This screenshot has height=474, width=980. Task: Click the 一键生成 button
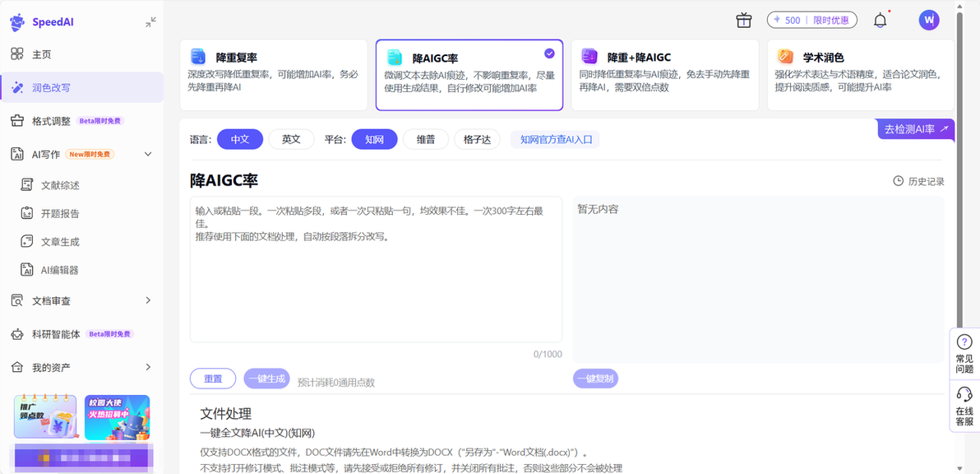click(267, 379)
